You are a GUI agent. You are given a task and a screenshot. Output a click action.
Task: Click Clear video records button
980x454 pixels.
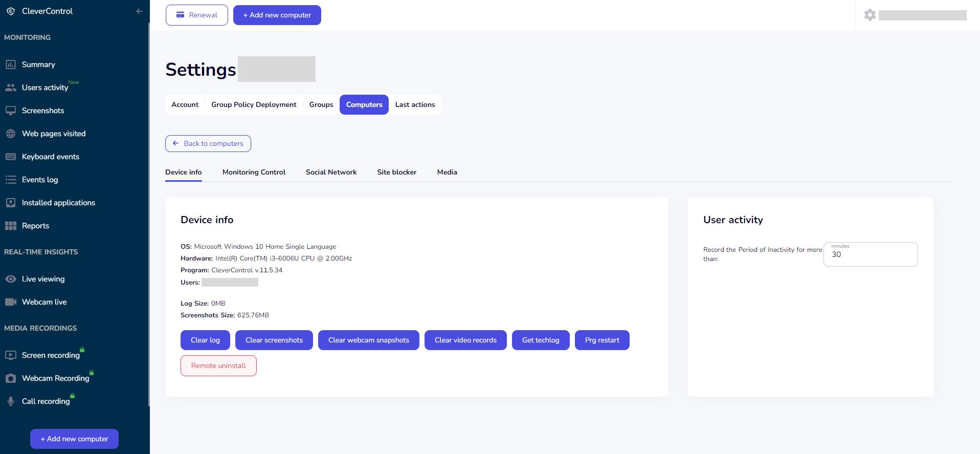point(465,340)
